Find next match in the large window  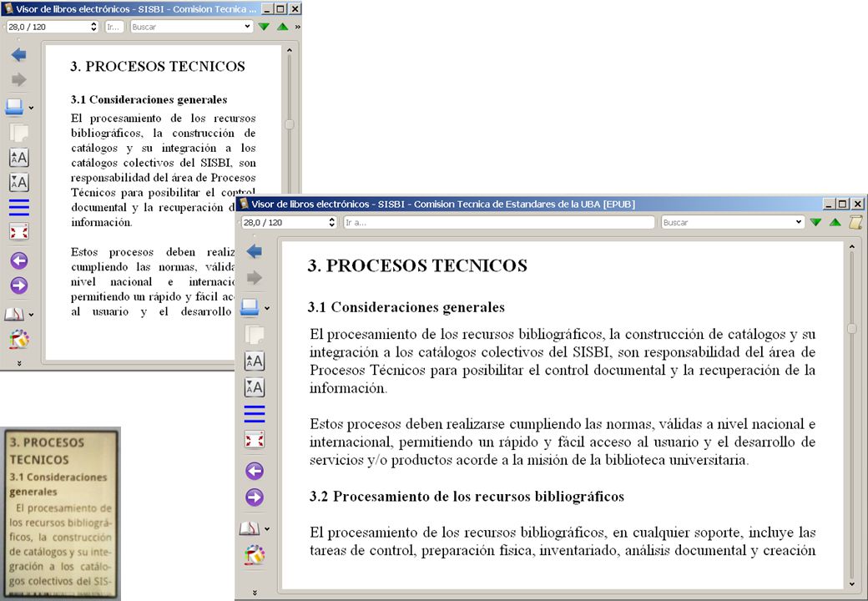815,222
